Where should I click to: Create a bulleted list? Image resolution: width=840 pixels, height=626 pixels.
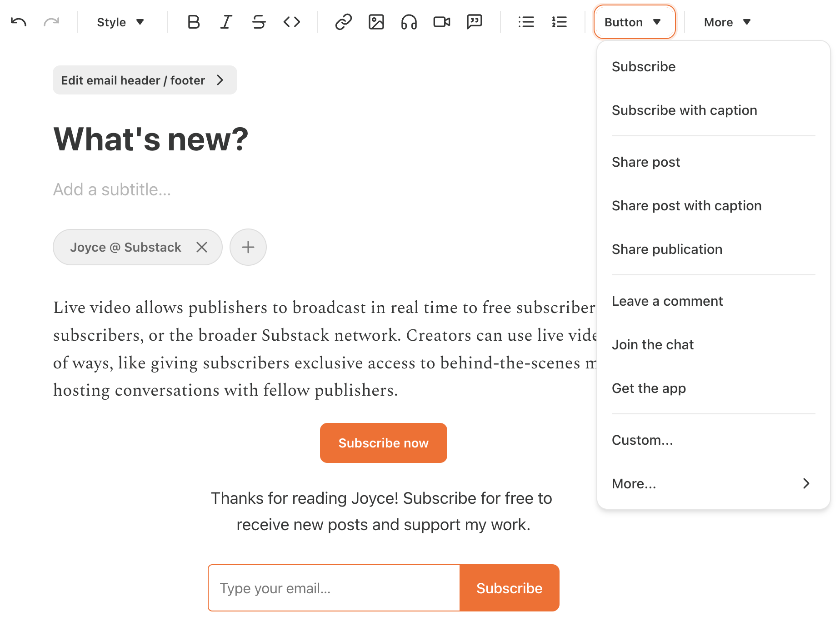526,22
